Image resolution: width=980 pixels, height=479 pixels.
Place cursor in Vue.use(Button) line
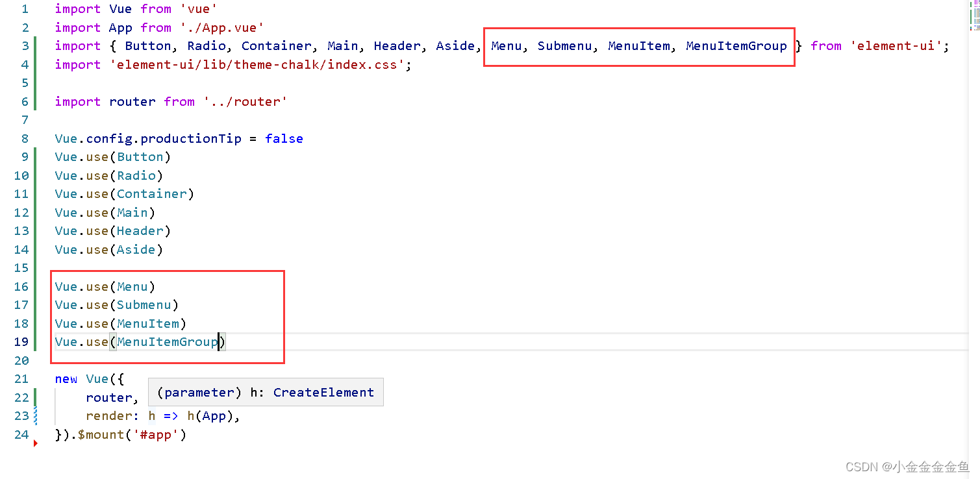(113, 157)
